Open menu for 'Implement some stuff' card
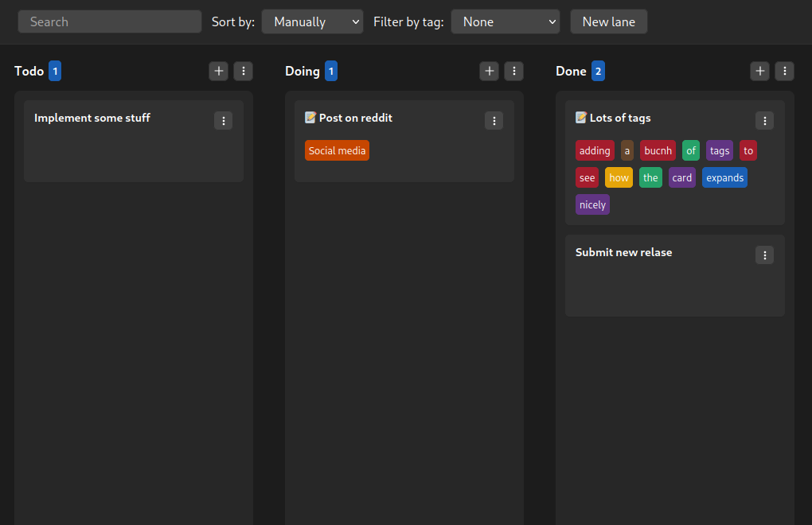The image size is (812, 525). (x=224, y=121)
